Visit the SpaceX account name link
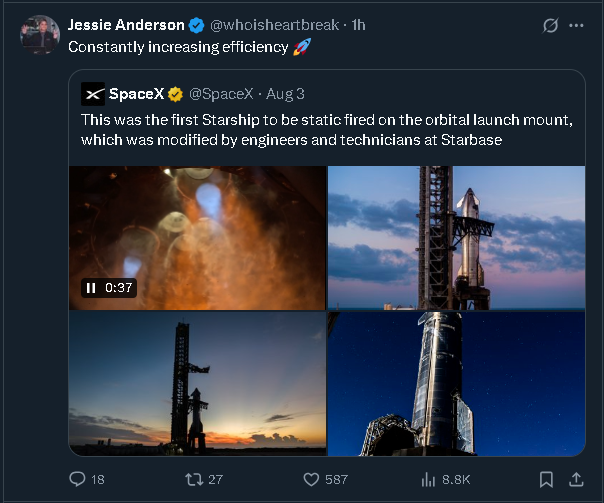 pyautogui.click(x=136, y=94)
